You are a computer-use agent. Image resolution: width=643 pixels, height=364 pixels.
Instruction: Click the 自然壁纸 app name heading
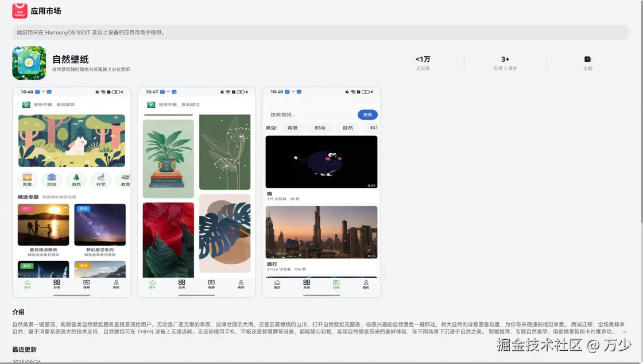(71, 60)
